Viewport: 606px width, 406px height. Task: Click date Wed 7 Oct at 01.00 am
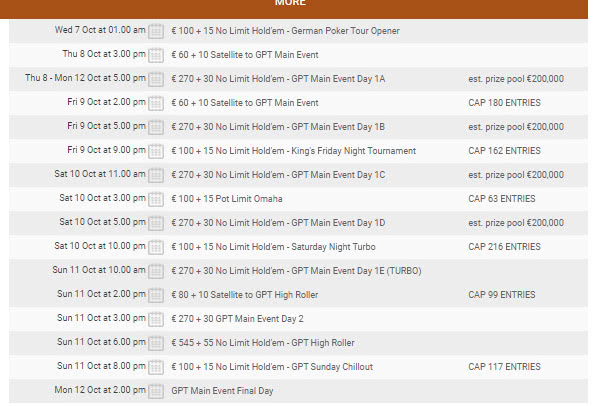click(100, 30)
